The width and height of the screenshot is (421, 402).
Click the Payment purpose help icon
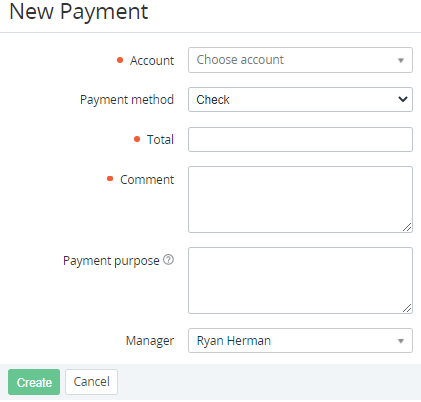pyautogui.click(x=168, y=260)
